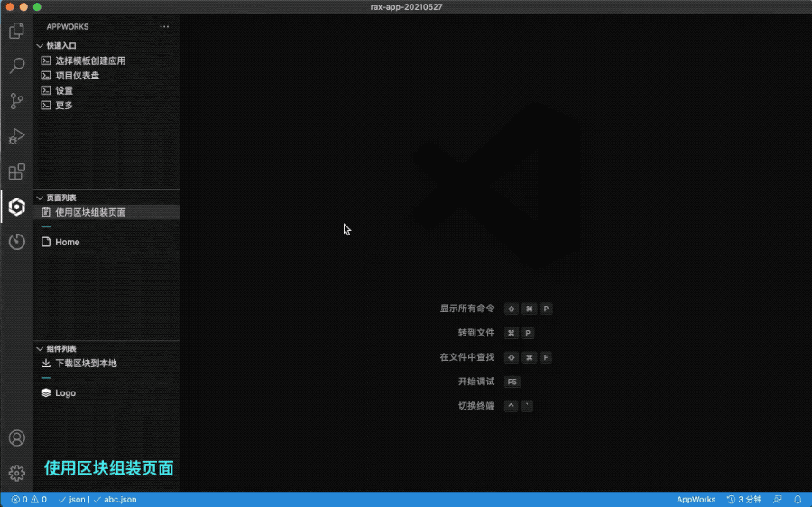Click the file icon beside Home
This screenshot has height=507, width=812.
[46, 242]
